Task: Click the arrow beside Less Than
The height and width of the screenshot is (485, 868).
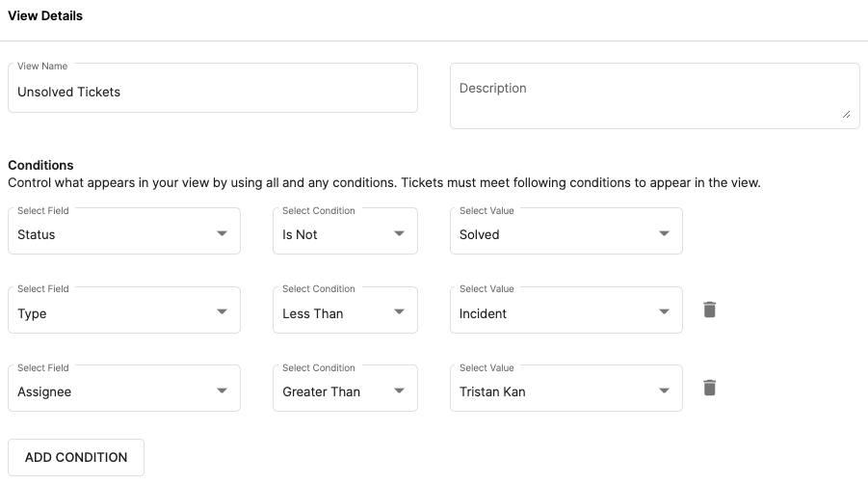Action: pyautogui.click(x=399, y=312)
